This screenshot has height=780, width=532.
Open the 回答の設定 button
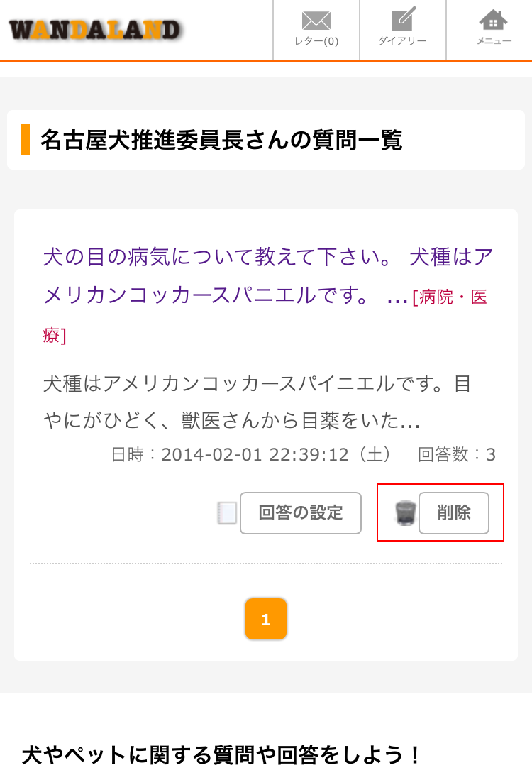click(x=301, y=513)
